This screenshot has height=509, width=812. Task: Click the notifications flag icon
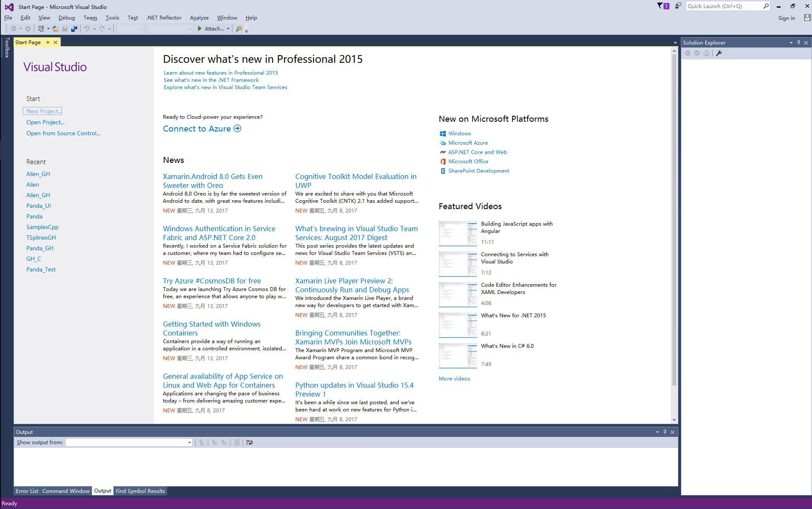(663, 6)
